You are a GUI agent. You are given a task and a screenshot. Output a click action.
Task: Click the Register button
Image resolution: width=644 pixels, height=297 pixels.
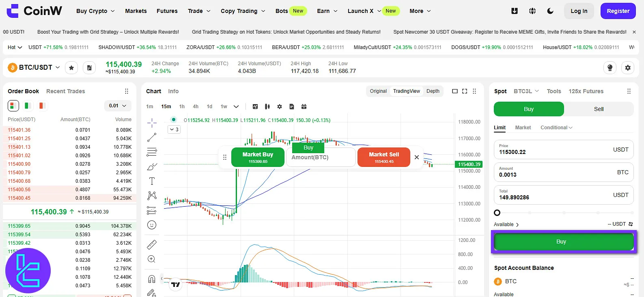click(x=618, y=11)
